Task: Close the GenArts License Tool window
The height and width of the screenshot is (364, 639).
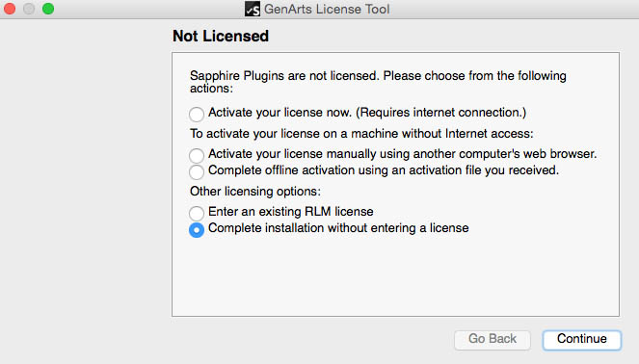Action: pyautogui.click(x=10, y=9)
